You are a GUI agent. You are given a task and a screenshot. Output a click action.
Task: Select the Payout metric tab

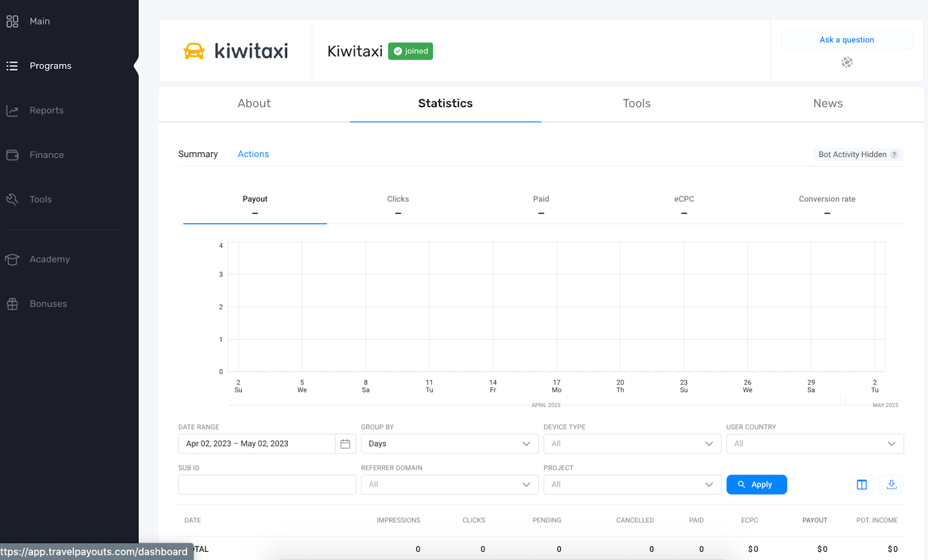coord(255,206)
